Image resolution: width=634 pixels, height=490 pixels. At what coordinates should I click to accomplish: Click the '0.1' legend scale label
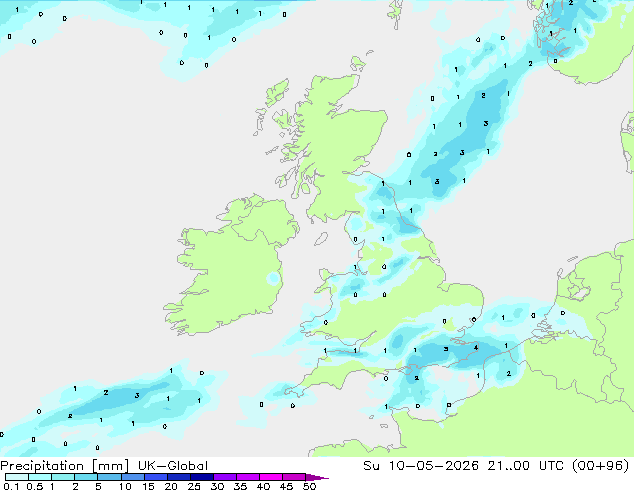tap(11, 486)
